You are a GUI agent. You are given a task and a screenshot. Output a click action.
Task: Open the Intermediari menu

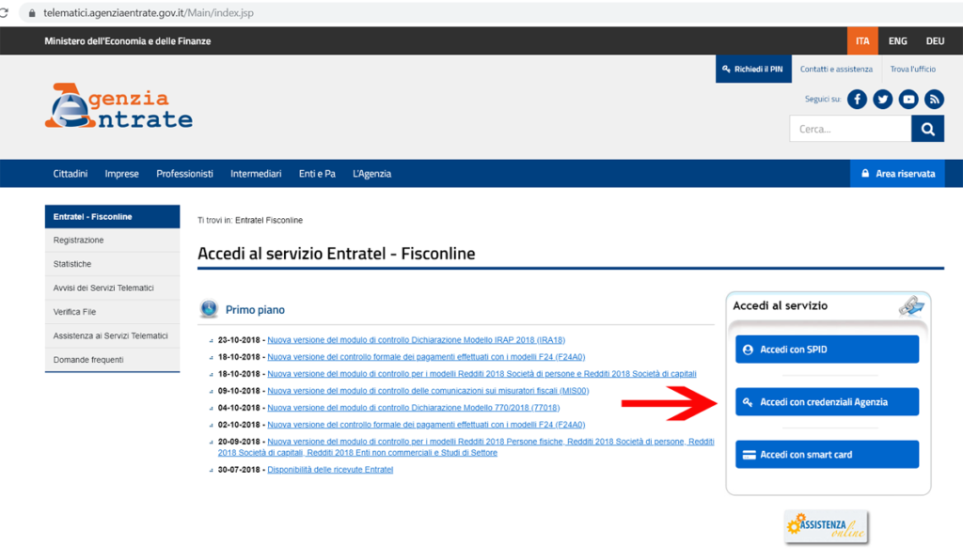(256, 174)
